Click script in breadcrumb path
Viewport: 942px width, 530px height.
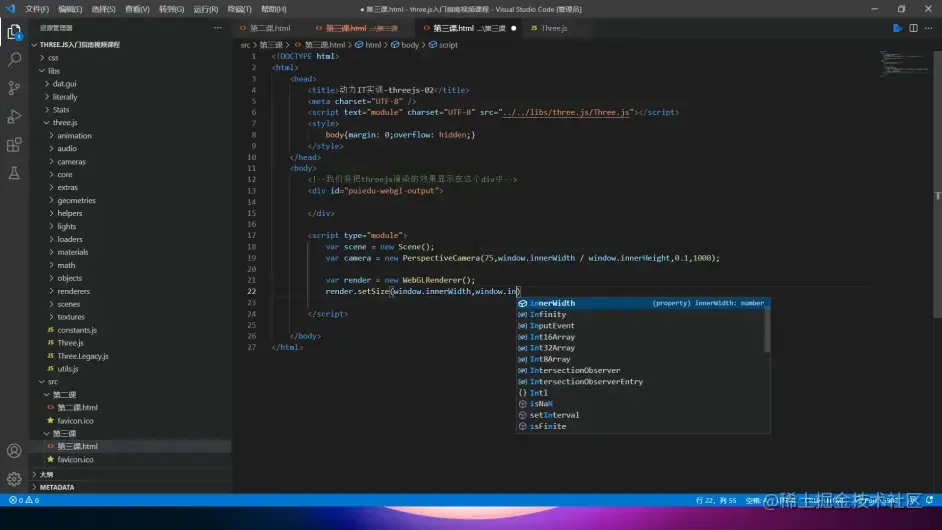point(448,45)
